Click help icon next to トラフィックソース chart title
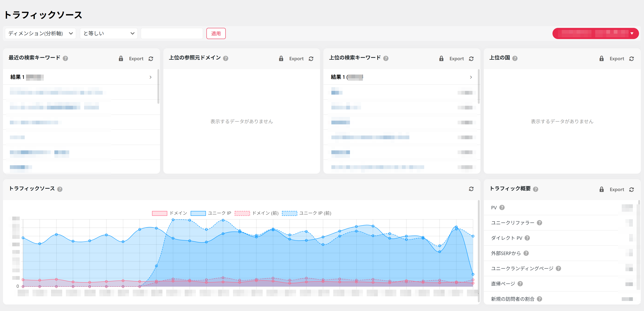This screenshot has width=644, height=311. 60,189
